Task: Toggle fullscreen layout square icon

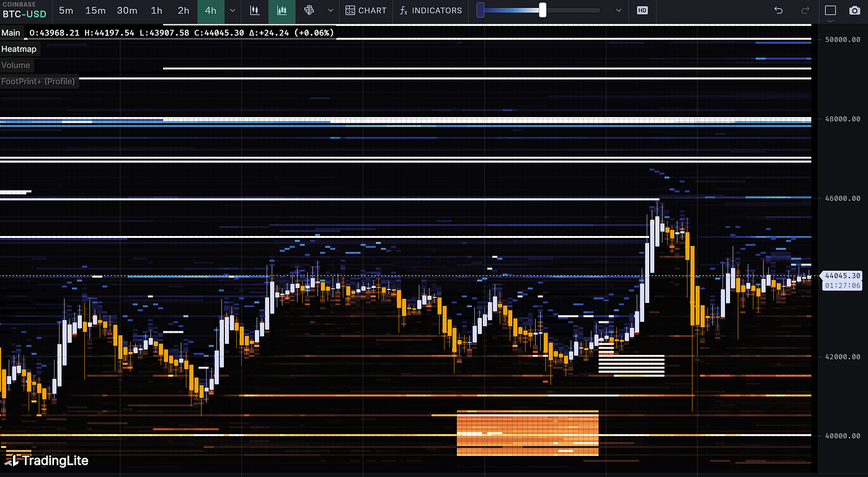Action: (x=831, y=11)
